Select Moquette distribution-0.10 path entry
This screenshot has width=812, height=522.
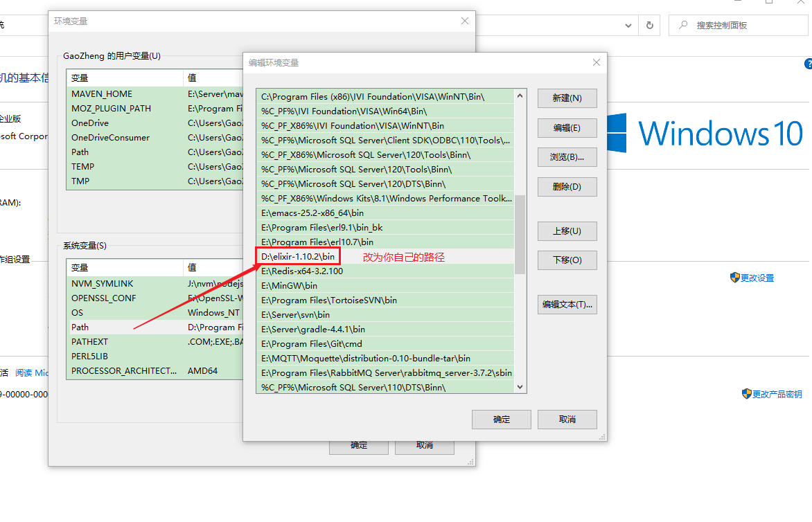click(385, 358)
